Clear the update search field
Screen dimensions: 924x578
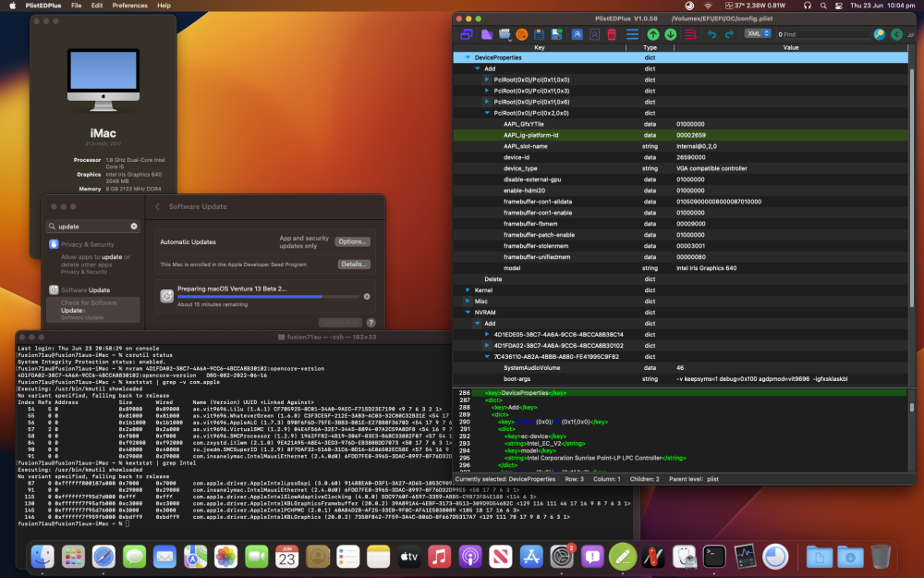134,226
